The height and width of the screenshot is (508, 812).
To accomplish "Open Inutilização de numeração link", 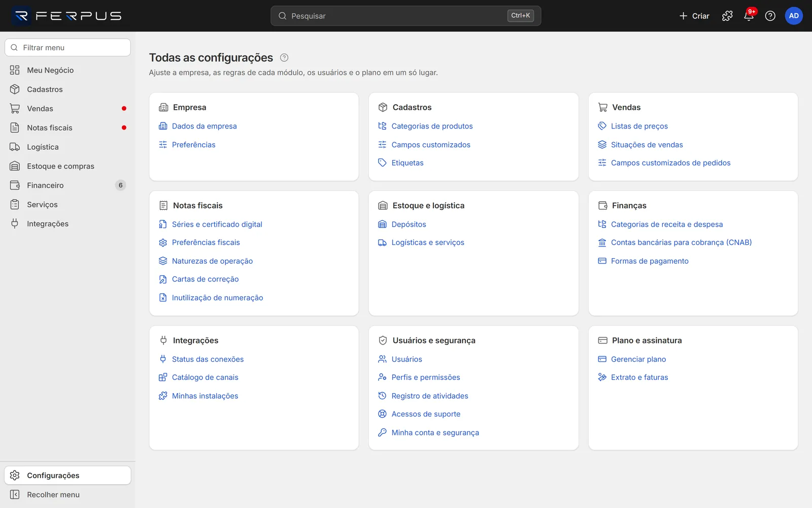I will 217,298.
